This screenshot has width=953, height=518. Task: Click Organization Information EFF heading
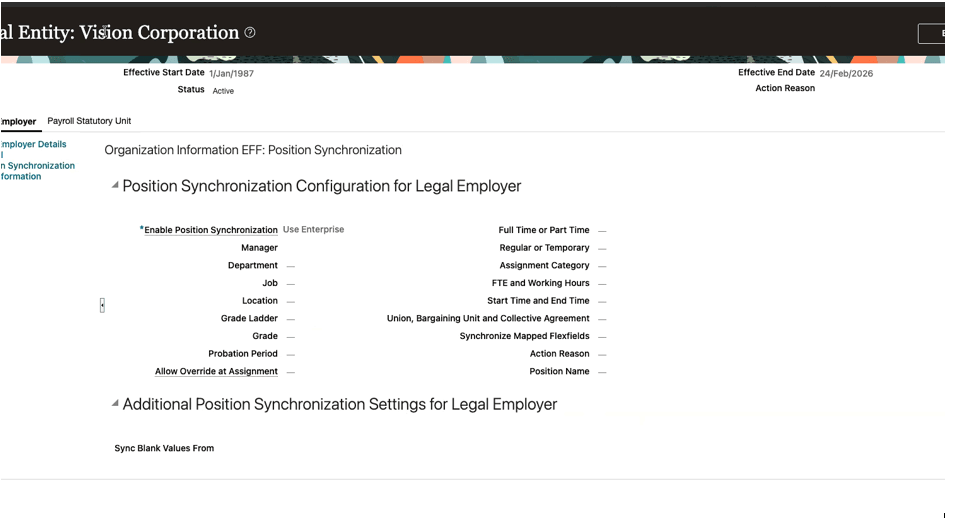tap(253, 150)
